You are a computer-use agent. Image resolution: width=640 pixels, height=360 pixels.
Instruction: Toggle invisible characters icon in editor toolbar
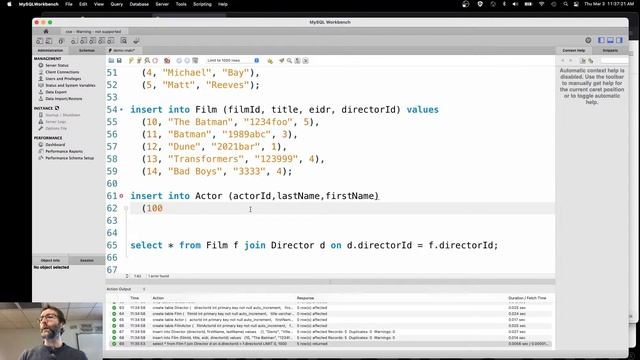pyautogui.click(x=298, y=60)
